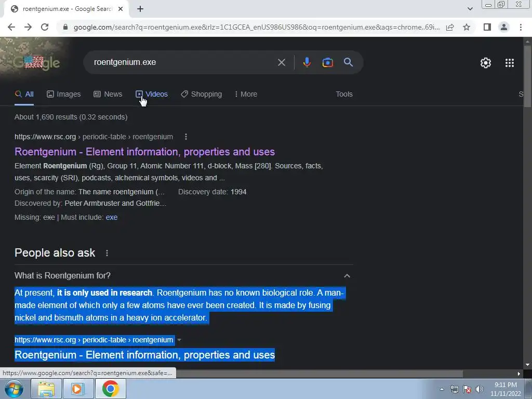The height and width of the screenshot is (399, 532).
Task: Click the Chrome taskbar icon
Action: point(110,389)
